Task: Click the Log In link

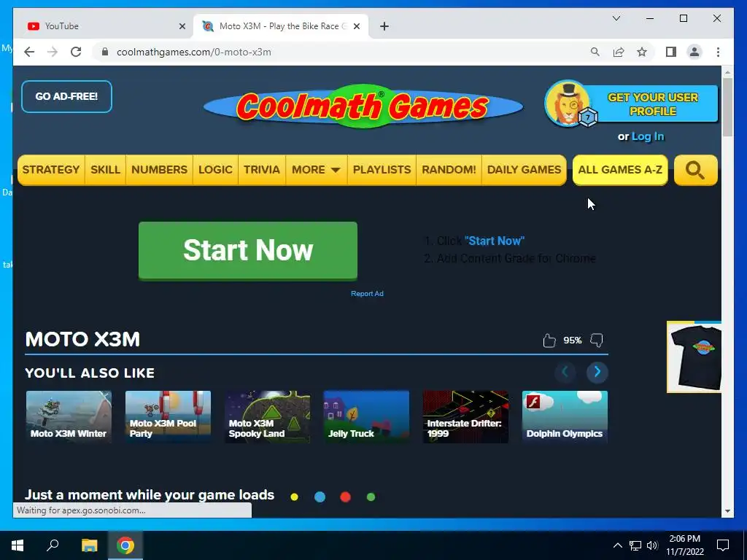Action: pyautogui.click(x=648, y=136)
